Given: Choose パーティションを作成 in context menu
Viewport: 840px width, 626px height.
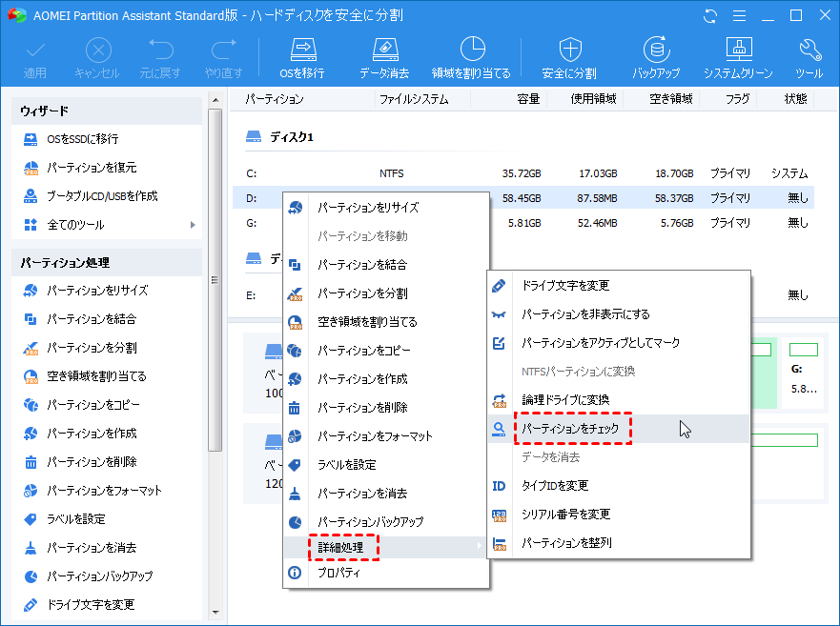Looking at the screenshot, I should click(x=386, y=379).
